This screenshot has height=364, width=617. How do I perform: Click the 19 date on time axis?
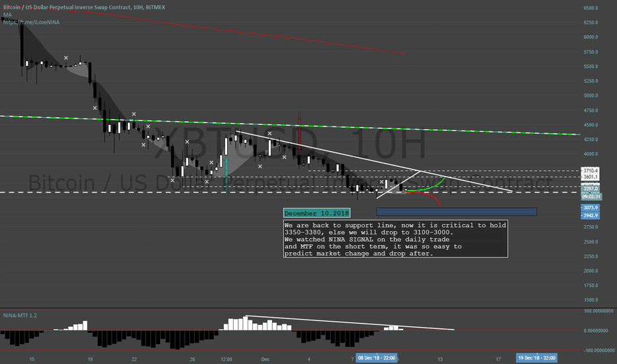click(x=90, y=359)
